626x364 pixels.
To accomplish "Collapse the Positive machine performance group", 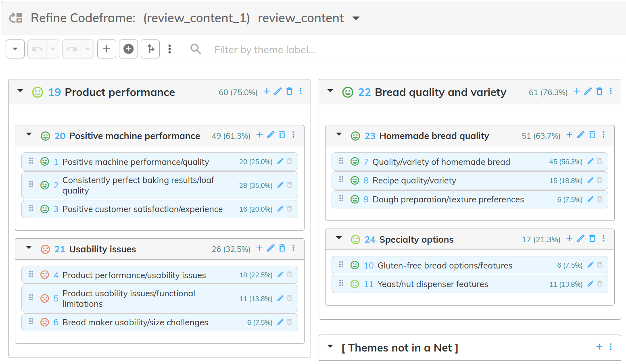I will pos(29,135).
